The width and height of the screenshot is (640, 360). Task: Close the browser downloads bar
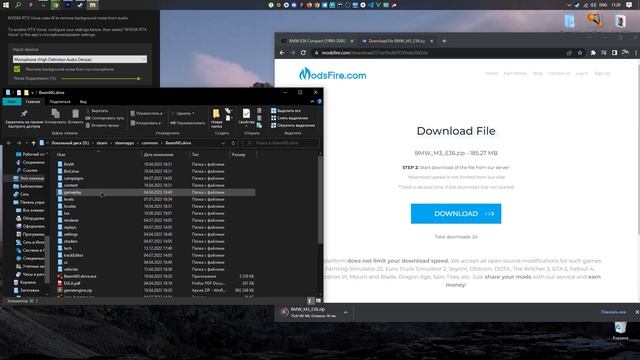636,312
